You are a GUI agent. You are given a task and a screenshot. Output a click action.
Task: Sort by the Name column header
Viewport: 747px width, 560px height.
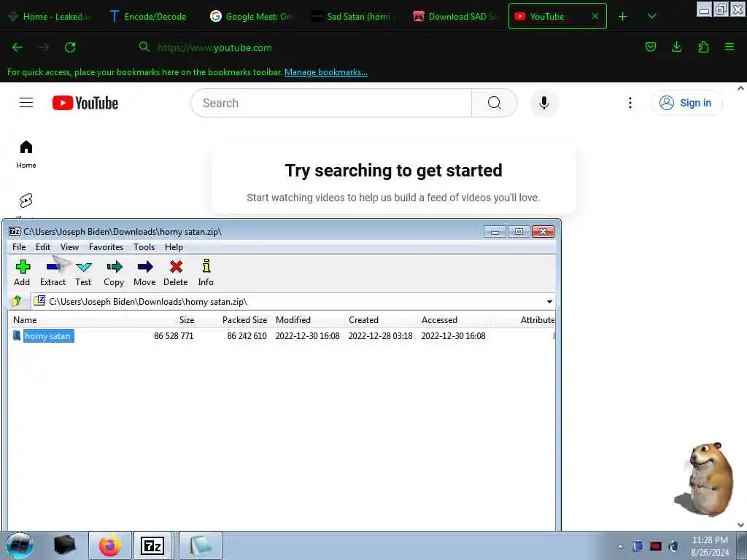pyautogui.click(x=66, y=320)
